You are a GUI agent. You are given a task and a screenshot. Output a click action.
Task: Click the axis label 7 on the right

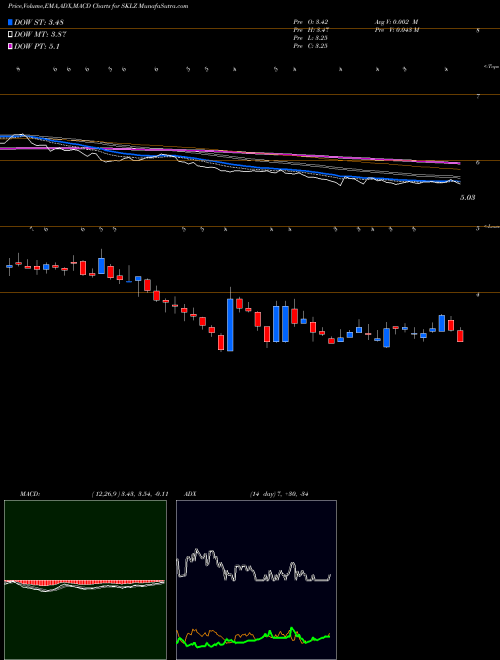478,97
